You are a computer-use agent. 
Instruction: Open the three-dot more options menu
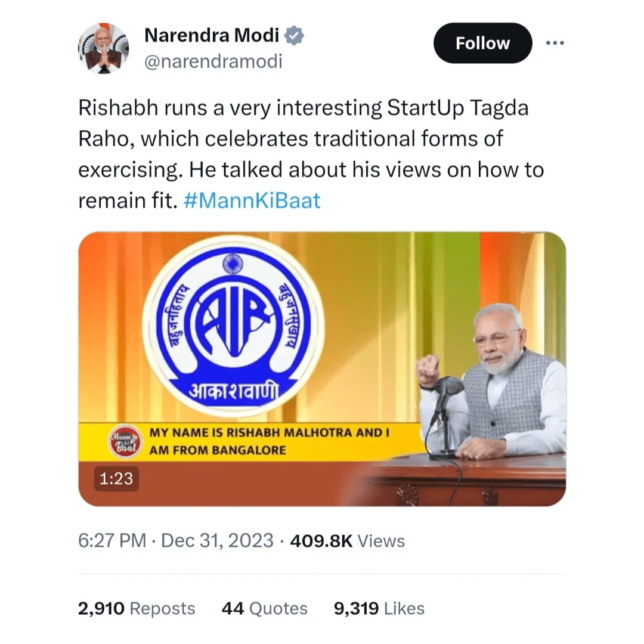(555, 43)
